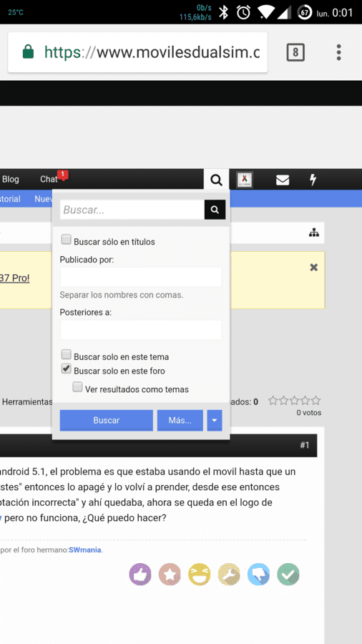The width and height of the screenshot is (362, 644).
Task: Click the 'Publicado por' input field
Action: pyautogui.click(x=141, y=277)
